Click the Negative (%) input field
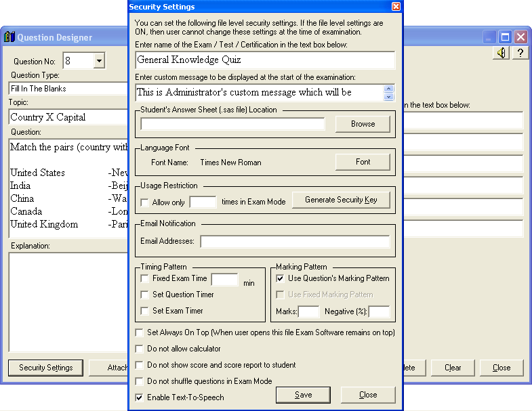Screen dimensions: 532x411 379,311
